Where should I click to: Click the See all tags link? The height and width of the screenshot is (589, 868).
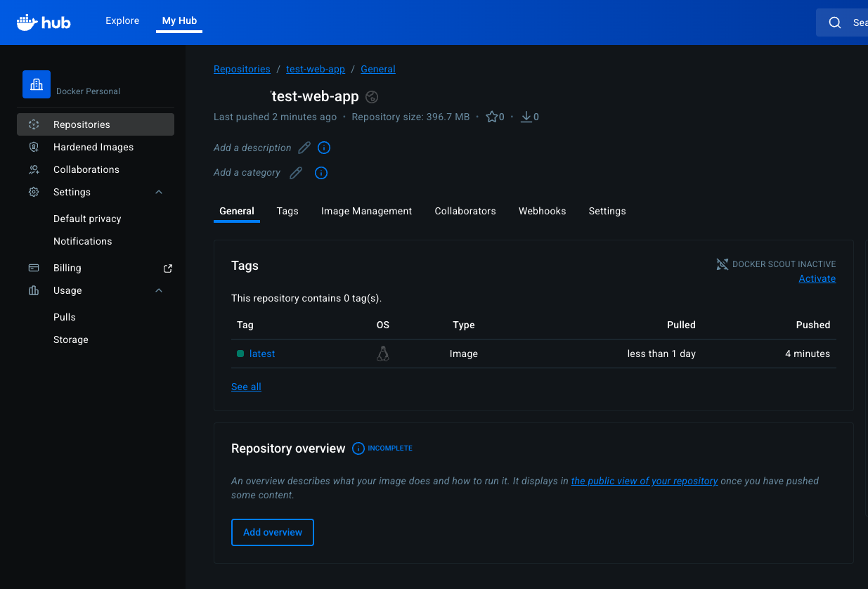point(246,387)
